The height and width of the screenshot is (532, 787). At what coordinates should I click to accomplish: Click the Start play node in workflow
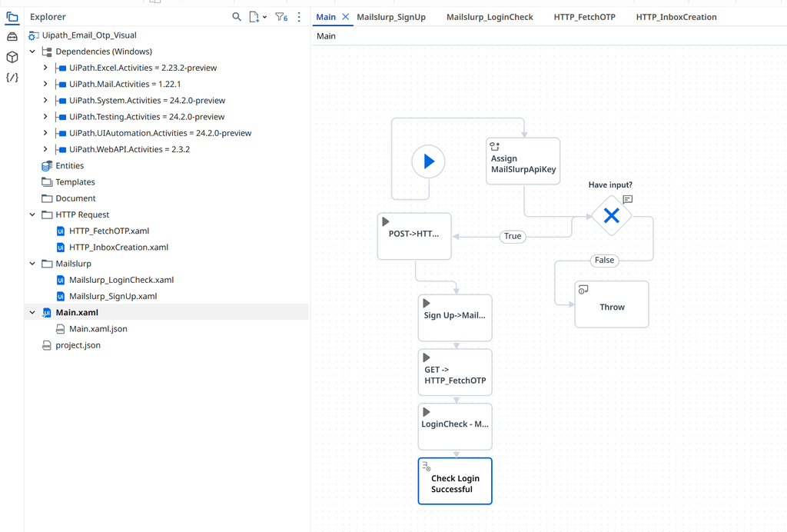[x=428, y=161]
